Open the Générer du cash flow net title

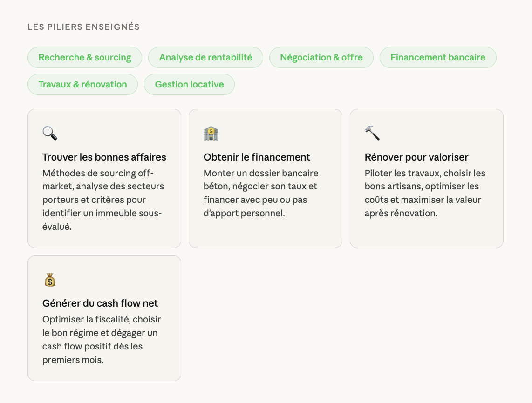click(100, 303)
